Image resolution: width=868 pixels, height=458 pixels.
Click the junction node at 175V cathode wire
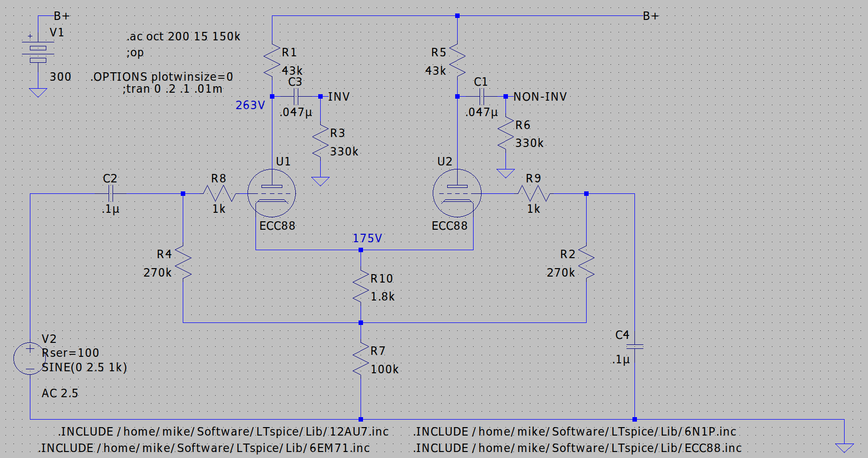[x=361, y=250]
